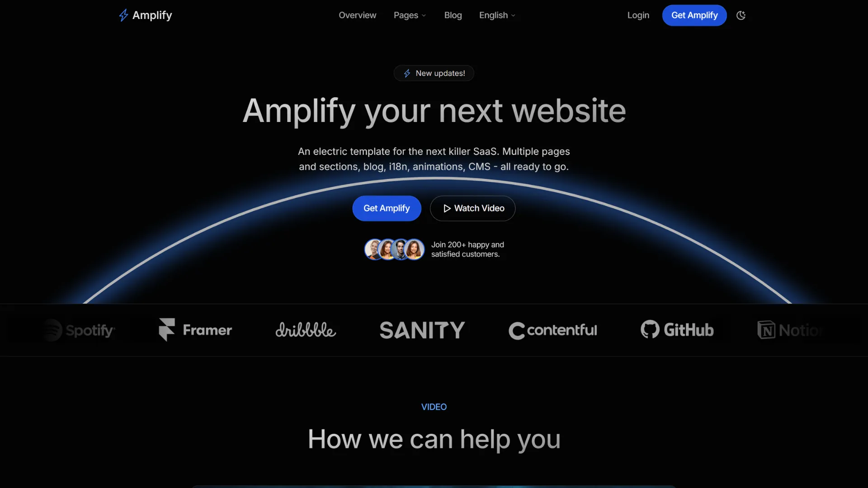Click the customer avatars group thumbnail
868x488 pixels.
tap(394, 249)
